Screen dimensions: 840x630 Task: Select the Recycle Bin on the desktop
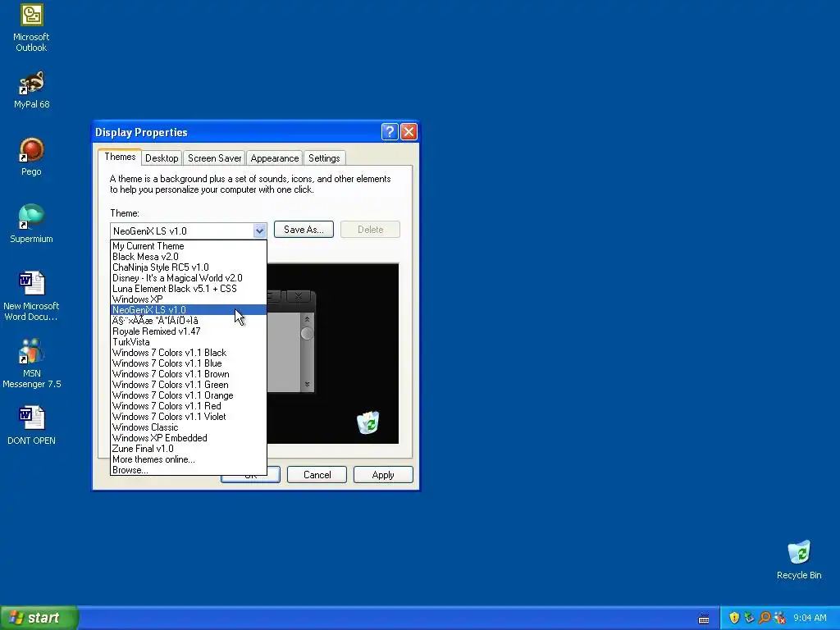(799, 560)
